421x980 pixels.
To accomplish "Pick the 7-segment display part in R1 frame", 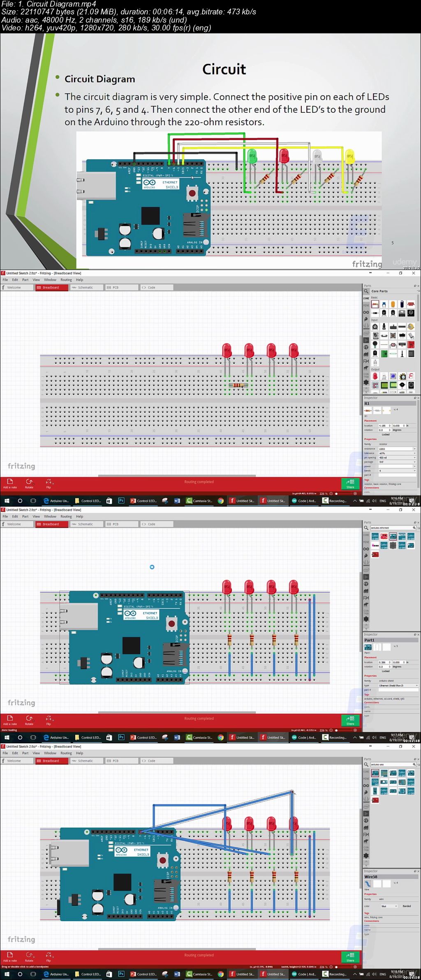I will coord(411,376).
